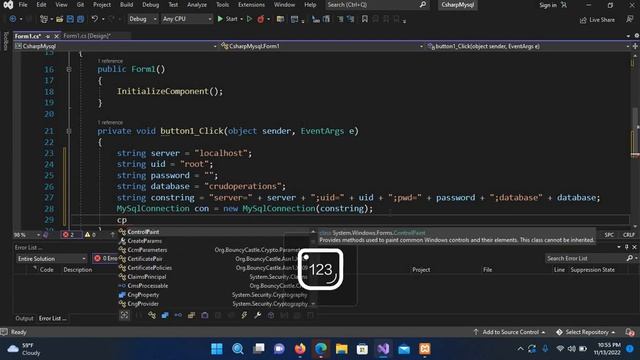Click the Open File folder icon

click(x=60, y=19)
